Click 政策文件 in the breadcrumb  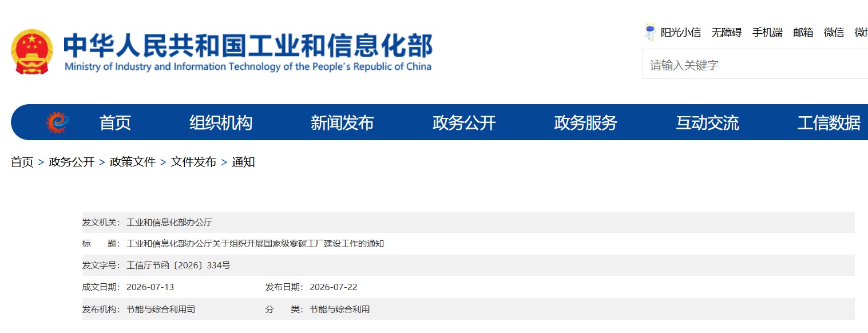133,162
